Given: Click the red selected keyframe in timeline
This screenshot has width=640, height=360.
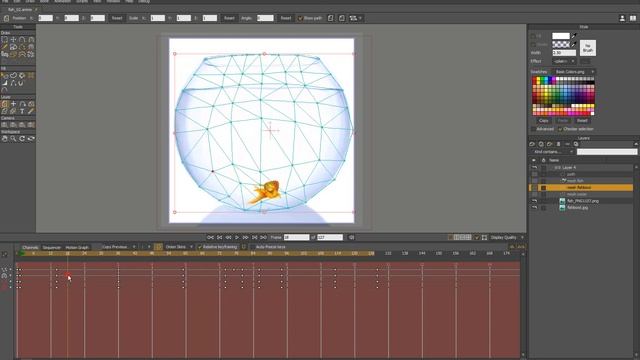Looking at the screenshot, I should click(68, 275).
